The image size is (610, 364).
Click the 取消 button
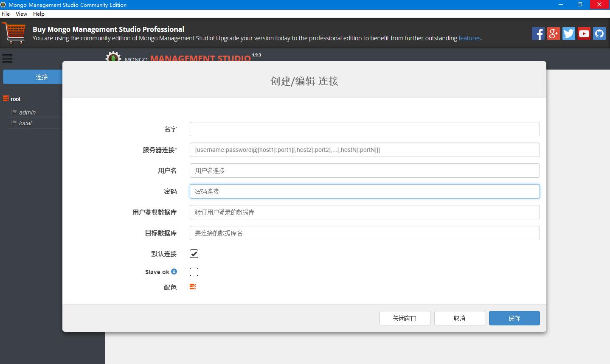coord(460,318)
